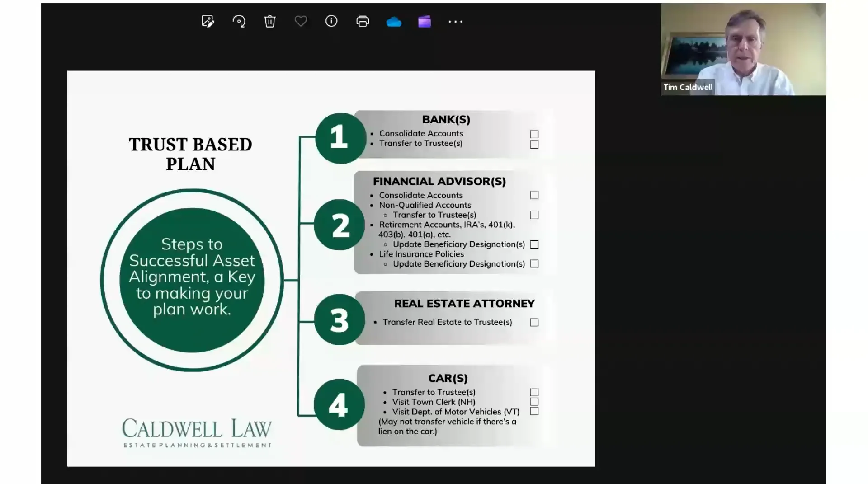868x488 pixels.
Task: Open the purple Clipchamp video icon
Action: point(425,21)
